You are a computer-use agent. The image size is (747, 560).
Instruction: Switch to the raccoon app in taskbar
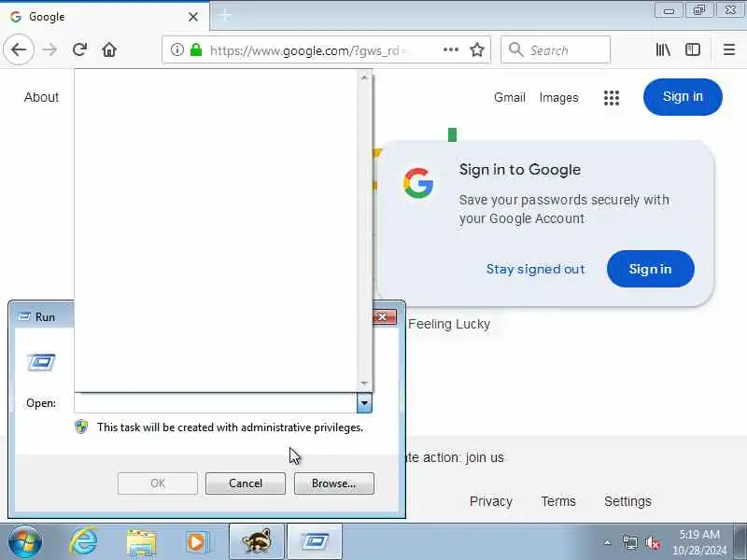pos(257,542)
